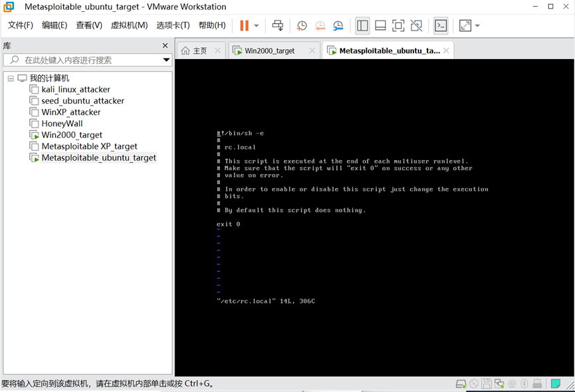Open the 虚拟机(M) menu
The width and height of the screenshot is (575, 392).
130,25
